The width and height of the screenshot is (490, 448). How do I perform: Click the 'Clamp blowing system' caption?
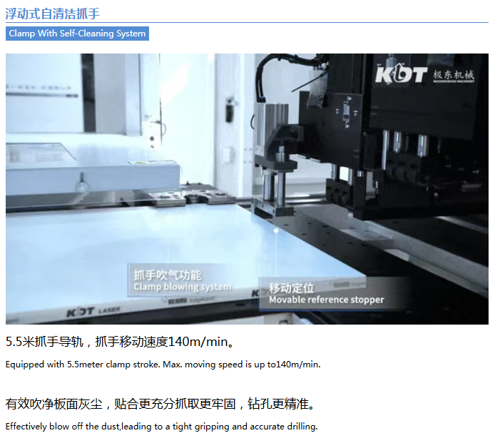tap(182, 287)
